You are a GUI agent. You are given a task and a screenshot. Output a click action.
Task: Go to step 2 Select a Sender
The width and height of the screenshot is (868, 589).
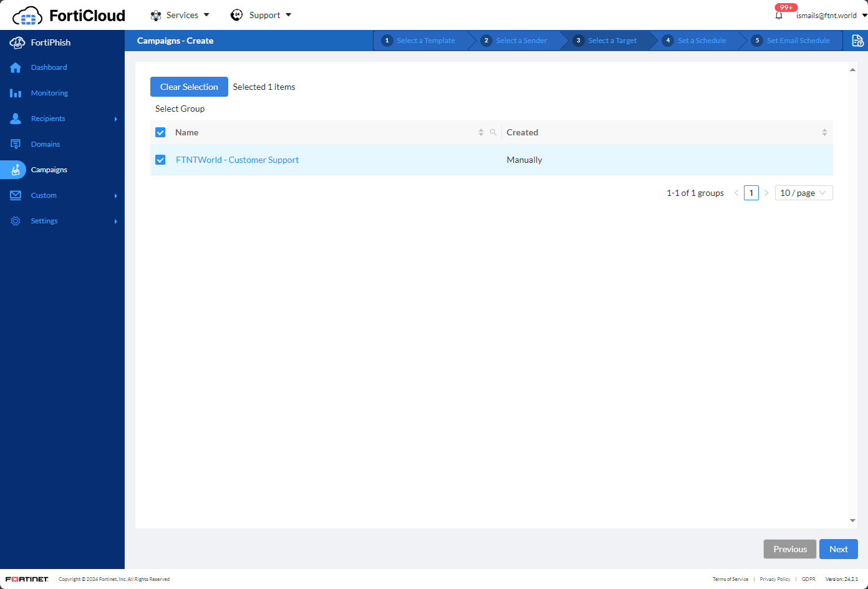pos(516,41)
